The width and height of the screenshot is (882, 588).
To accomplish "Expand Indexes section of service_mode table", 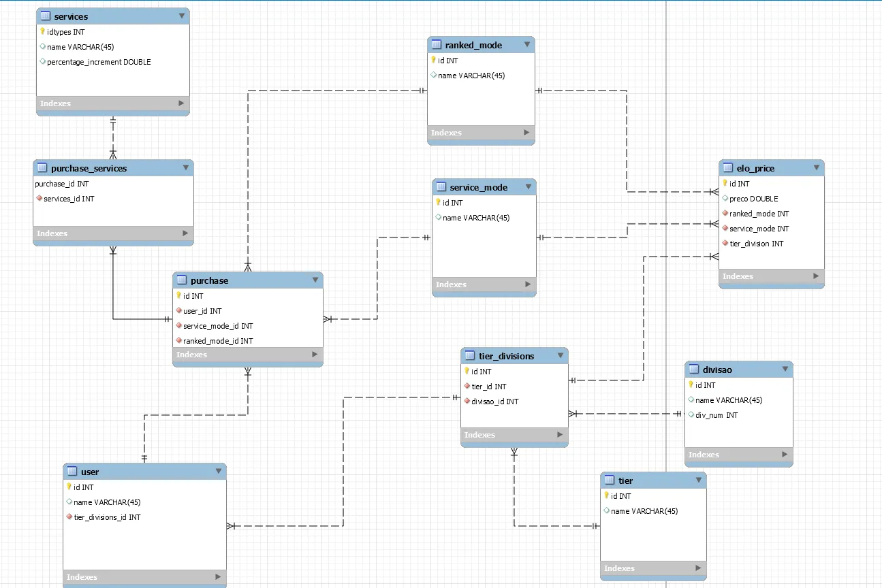I will coord(527,284).
